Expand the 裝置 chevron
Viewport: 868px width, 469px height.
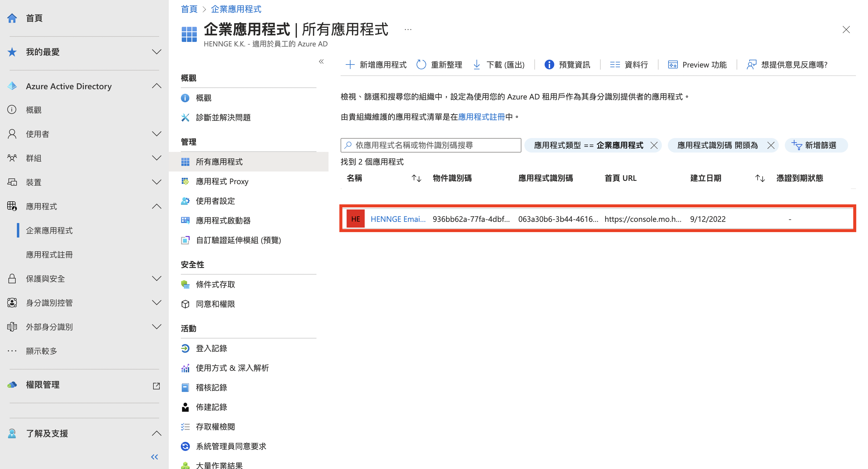pos(156,182)
